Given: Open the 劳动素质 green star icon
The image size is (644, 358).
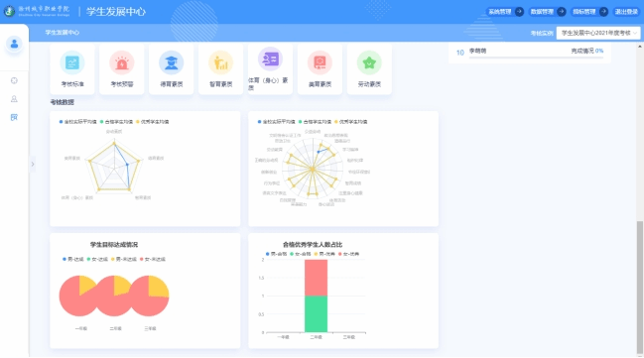Looking at the screenshot, I should (x=369, y=62).
